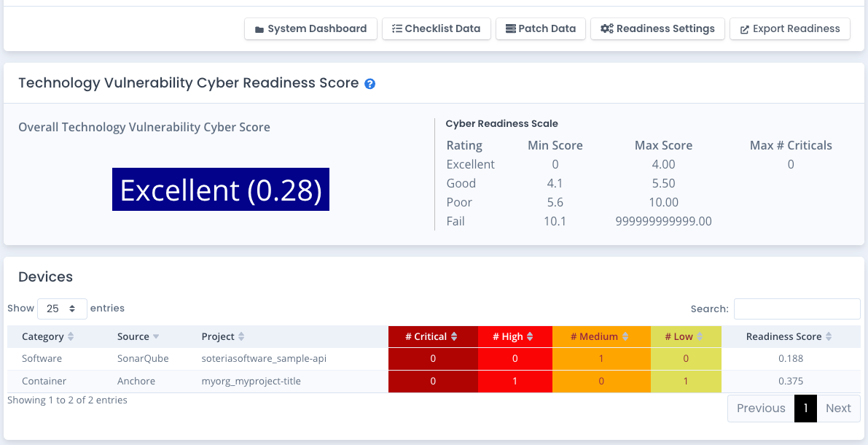This screenshot has height=445, width=868.
Task: Click the folder icon in System Dashboard button
Action: coord(259,29)
